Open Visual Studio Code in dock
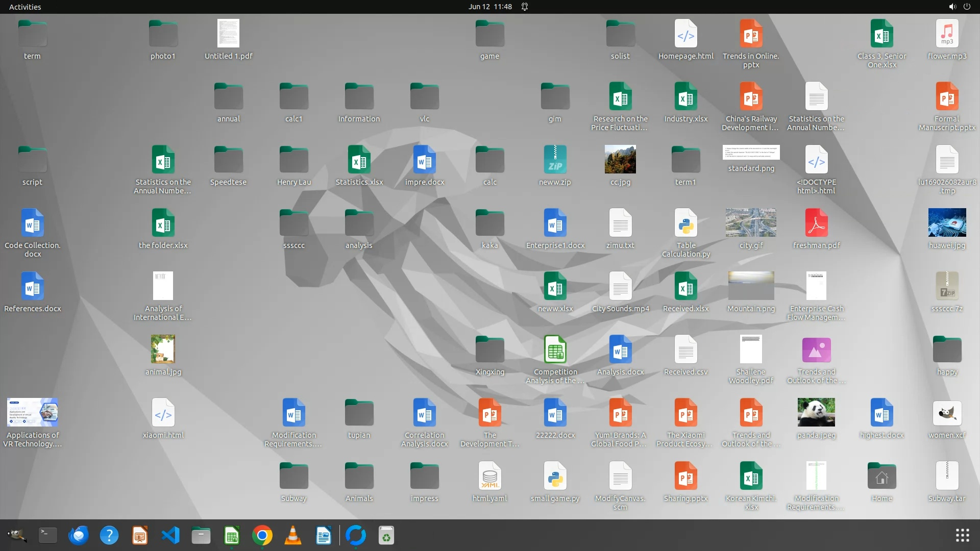 pos(170,535)
